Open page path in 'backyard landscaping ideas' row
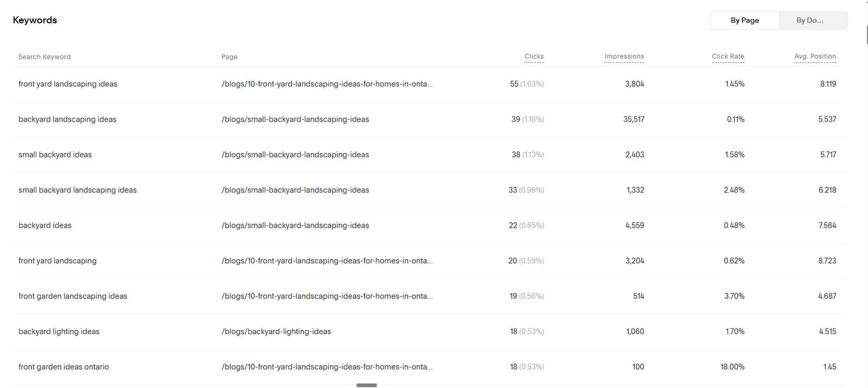This screenshot has width=868, height=388. coord(295,119)
